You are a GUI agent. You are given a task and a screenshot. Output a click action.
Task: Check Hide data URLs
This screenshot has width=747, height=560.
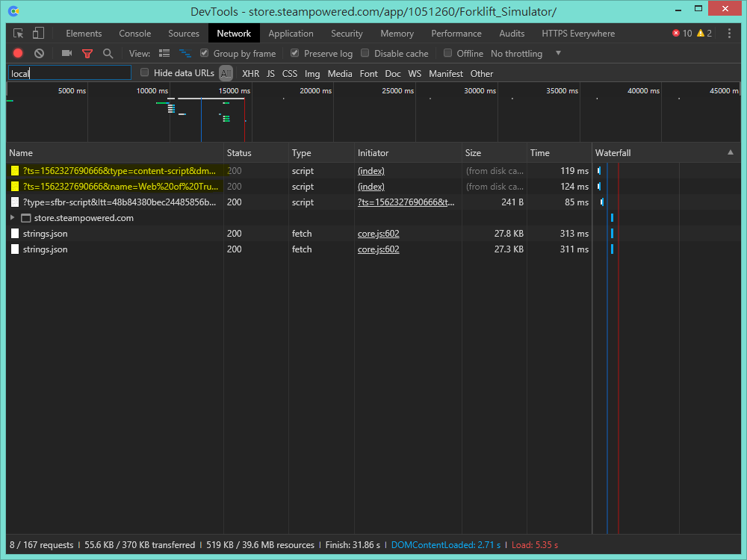[144, 72]
